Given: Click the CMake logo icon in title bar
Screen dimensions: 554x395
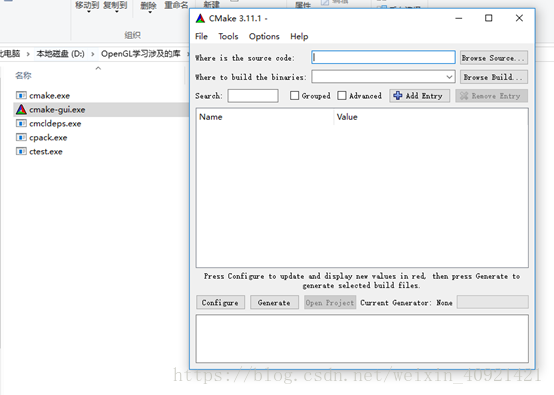Looking at the screenshot, I should [x=200, y=18].
